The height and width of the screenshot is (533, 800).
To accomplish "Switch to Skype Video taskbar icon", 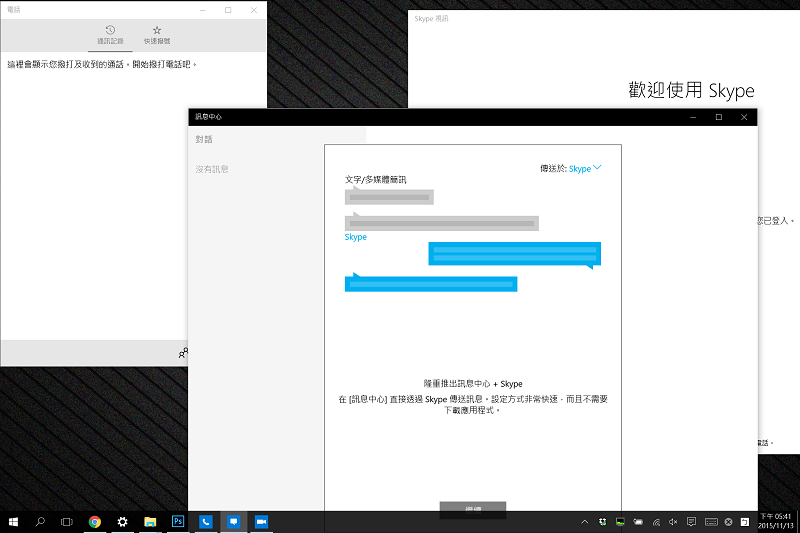I will [x=261, y=522].
